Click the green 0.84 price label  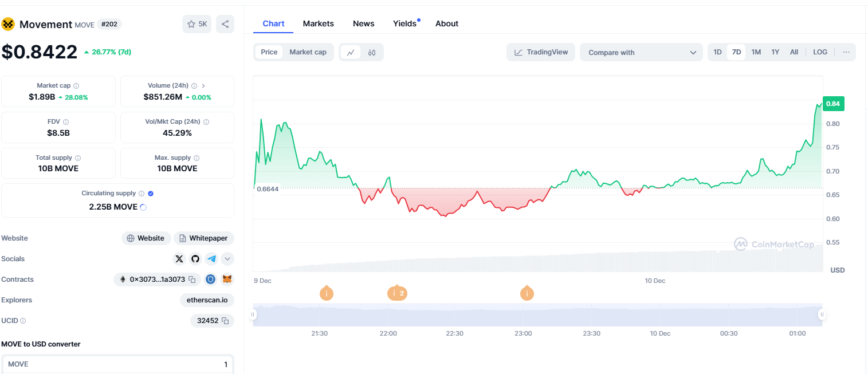click(x=833, y=104)
